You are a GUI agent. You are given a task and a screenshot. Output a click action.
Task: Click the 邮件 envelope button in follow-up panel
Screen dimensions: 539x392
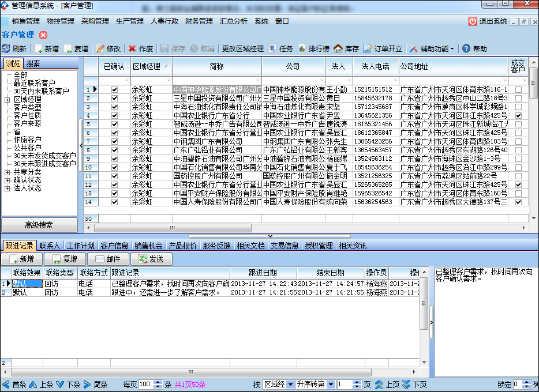(100, 259)
